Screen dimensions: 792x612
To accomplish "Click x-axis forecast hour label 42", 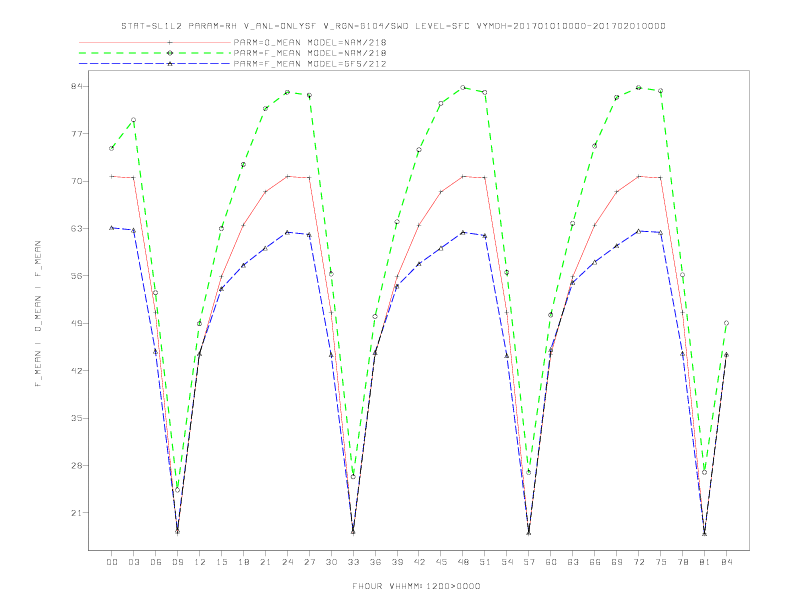I will click(419, 562).
